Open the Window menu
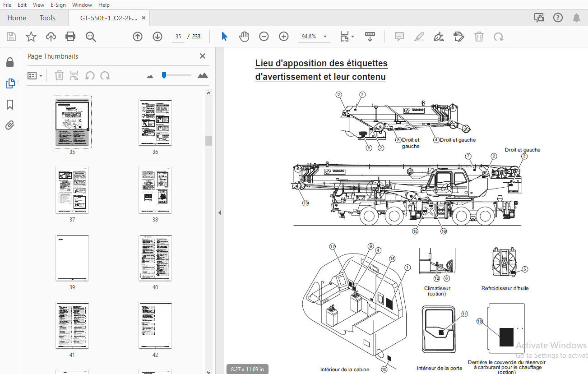Viewport: 588px width, 374px height. 82,5
